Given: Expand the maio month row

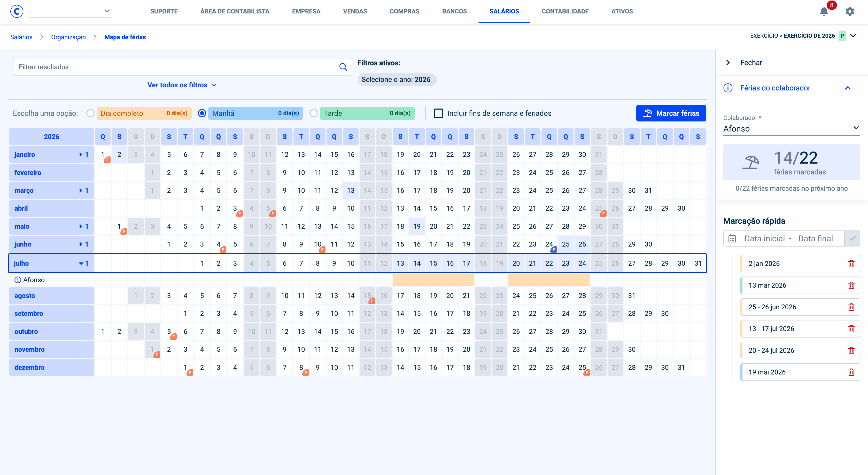Looking at the screenshot, I should pos(81,227).
